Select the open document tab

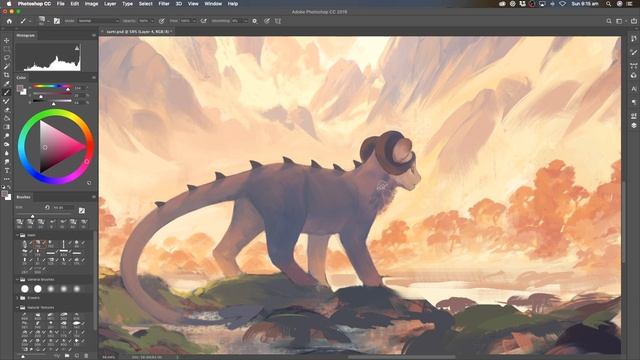point(138,31)
